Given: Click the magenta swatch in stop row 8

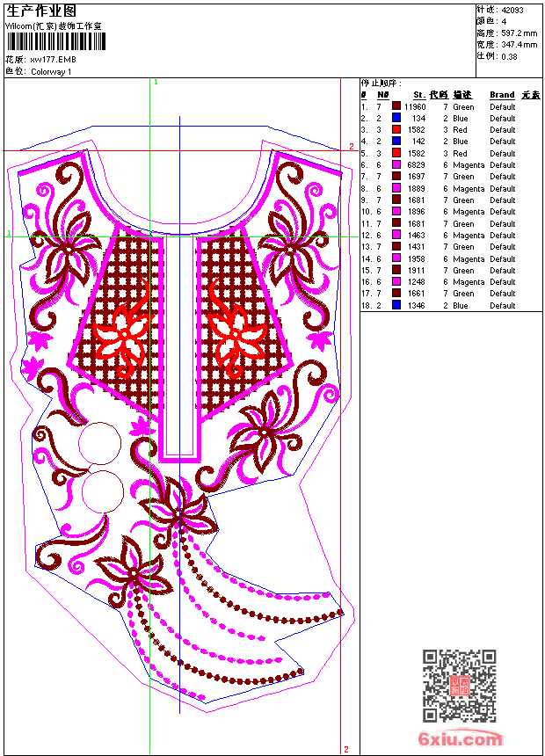Looking at the screenshot, I should coord(396,187).
